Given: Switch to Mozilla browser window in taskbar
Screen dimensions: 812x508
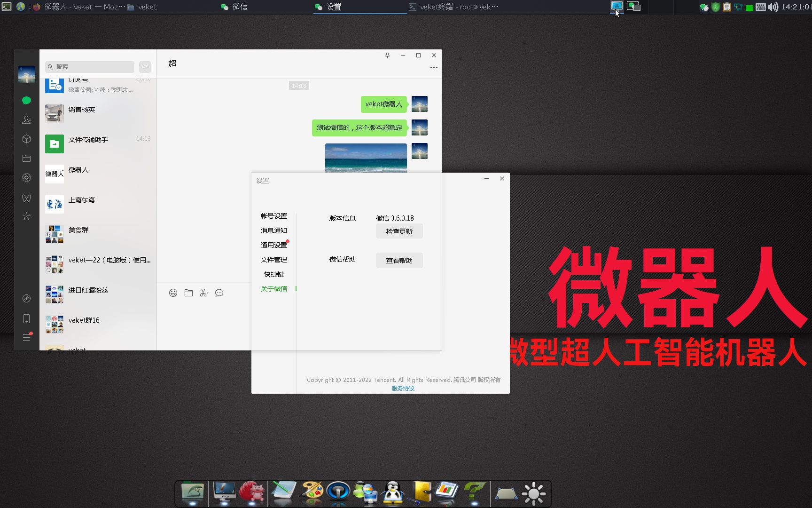Looking at the screenshot, I should coord(79,7).
